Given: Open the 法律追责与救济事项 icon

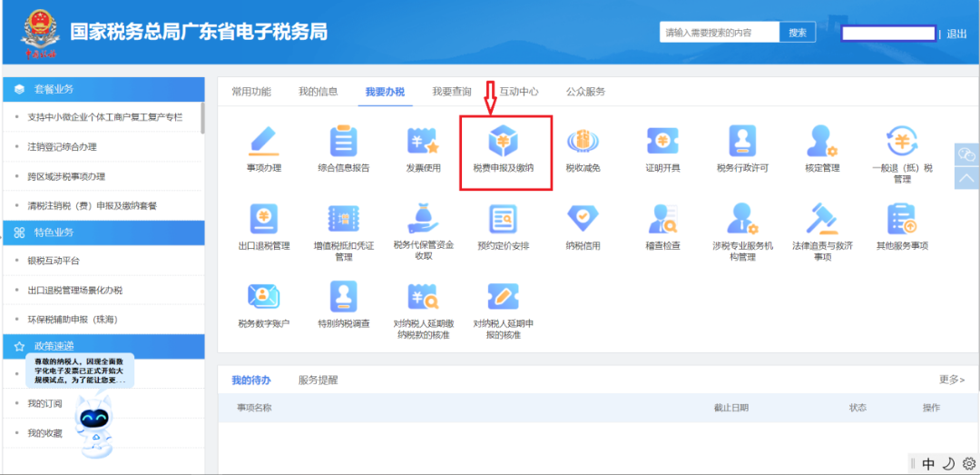Looking at the screenshot, I should [822, 219].
